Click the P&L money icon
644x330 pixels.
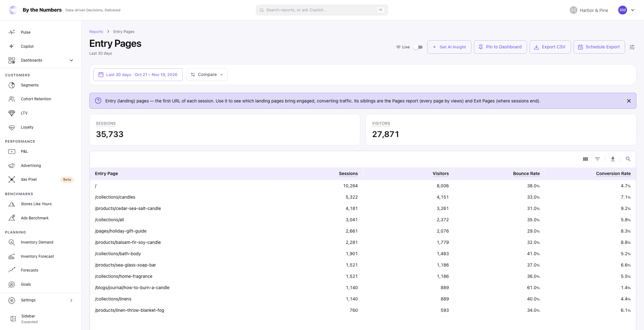(12, 151)
